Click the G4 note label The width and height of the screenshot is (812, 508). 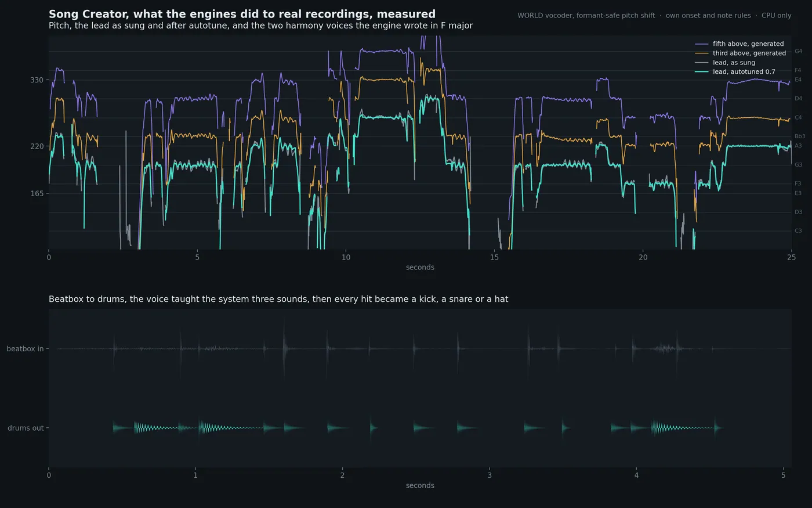[x=798, y=52]
